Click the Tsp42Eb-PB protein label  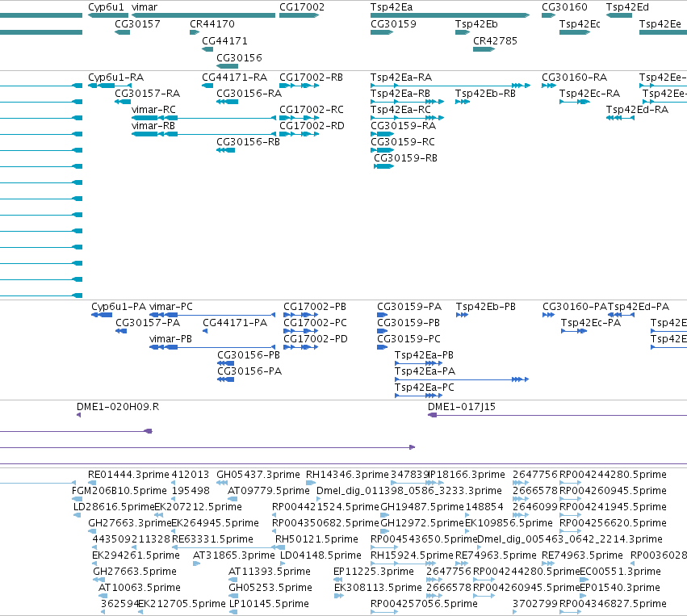click(485, 307)
